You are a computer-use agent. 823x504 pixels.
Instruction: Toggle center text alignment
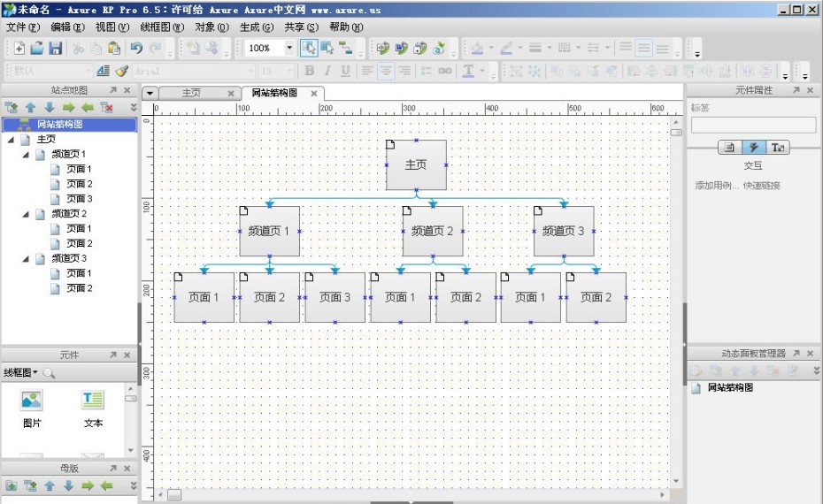386,71
